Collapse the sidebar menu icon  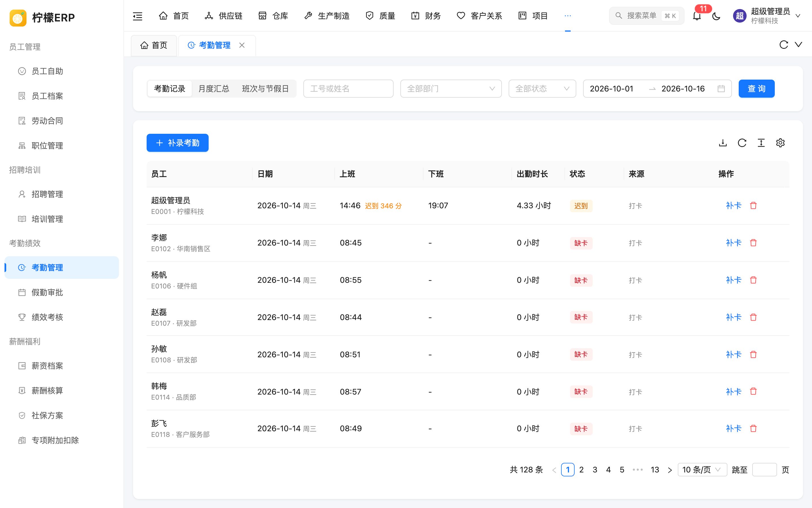138,16
